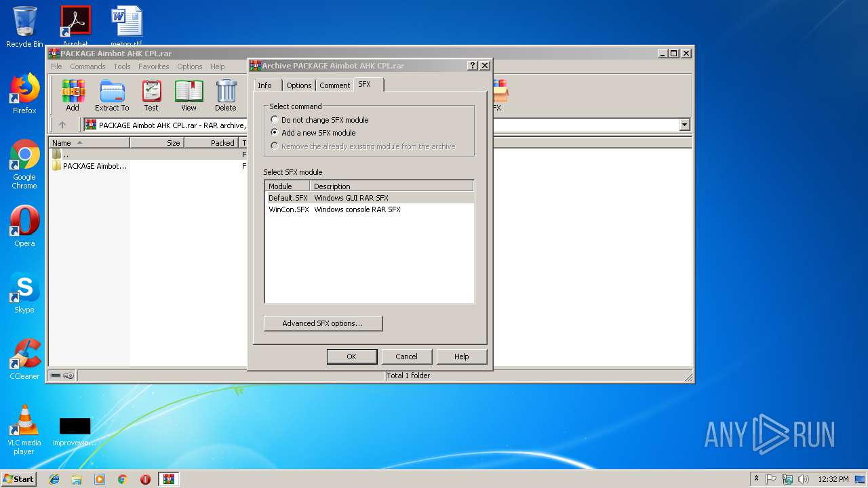Launch Google Chrome from the desktop
The height and width of the screenshot is (488, 868).
tap(24, 165)
